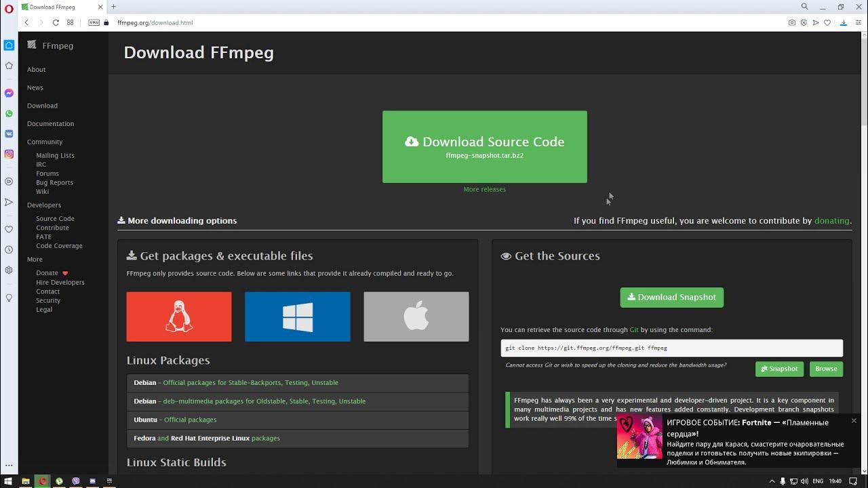
Task: Click the Download Snapshot button
Action: point(671,297)
